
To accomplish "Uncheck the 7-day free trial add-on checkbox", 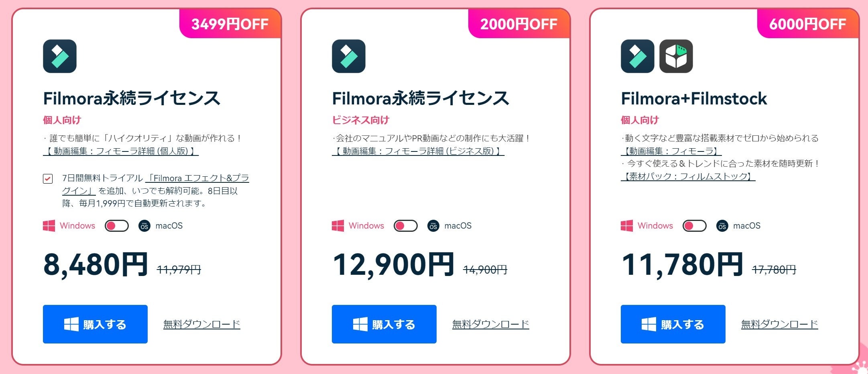I will [x=48, y=179].
